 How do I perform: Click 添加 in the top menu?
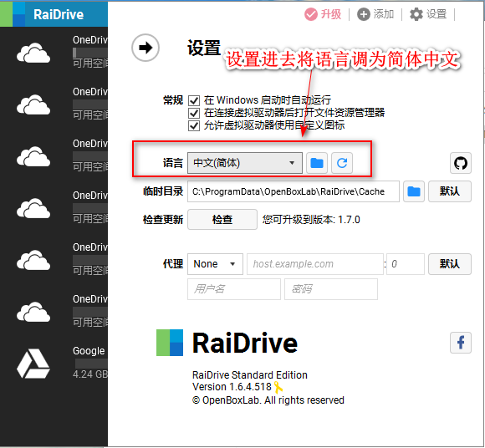(x=384, y=14)
